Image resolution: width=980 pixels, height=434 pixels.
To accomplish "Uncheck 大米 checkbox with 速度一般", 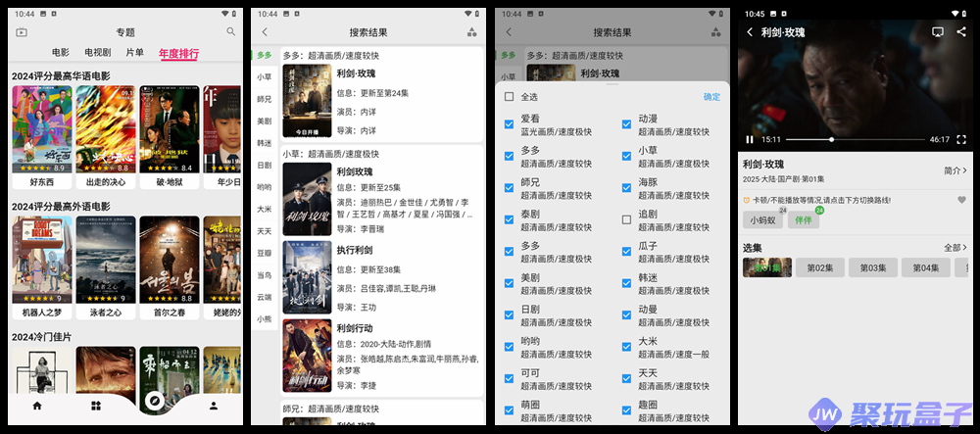I will [626, 347].
